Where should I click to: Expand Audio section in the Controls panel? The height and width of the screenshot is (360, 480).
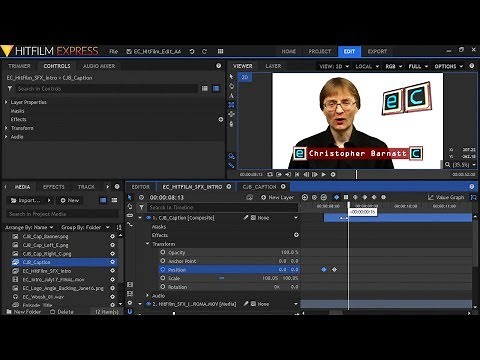pos(6,137)
